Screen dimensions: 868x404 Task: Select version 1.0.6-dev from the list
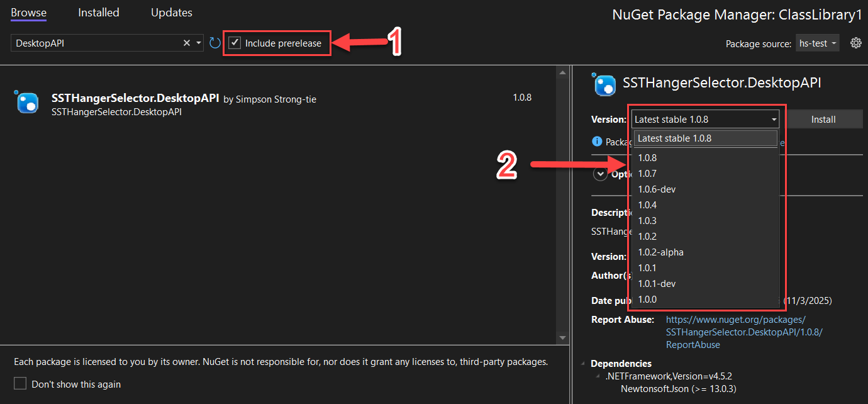657,189
